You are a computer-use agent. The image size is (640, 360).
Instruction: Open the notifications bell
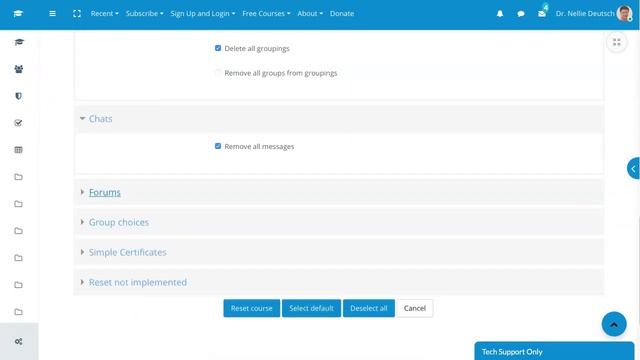(500, 13)
